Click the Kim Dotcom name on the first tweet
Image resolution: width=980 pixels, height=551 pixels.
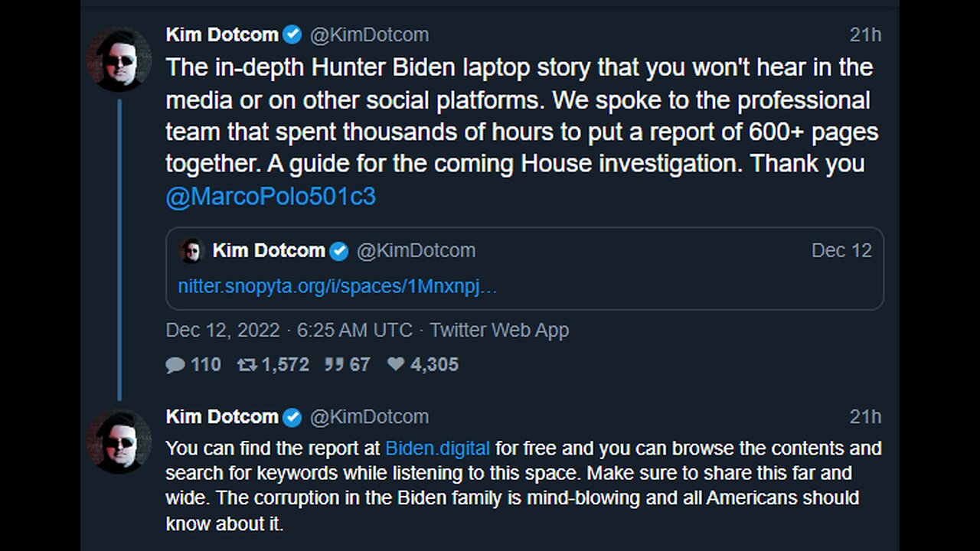pyautogui.click(x=221, y=34)
